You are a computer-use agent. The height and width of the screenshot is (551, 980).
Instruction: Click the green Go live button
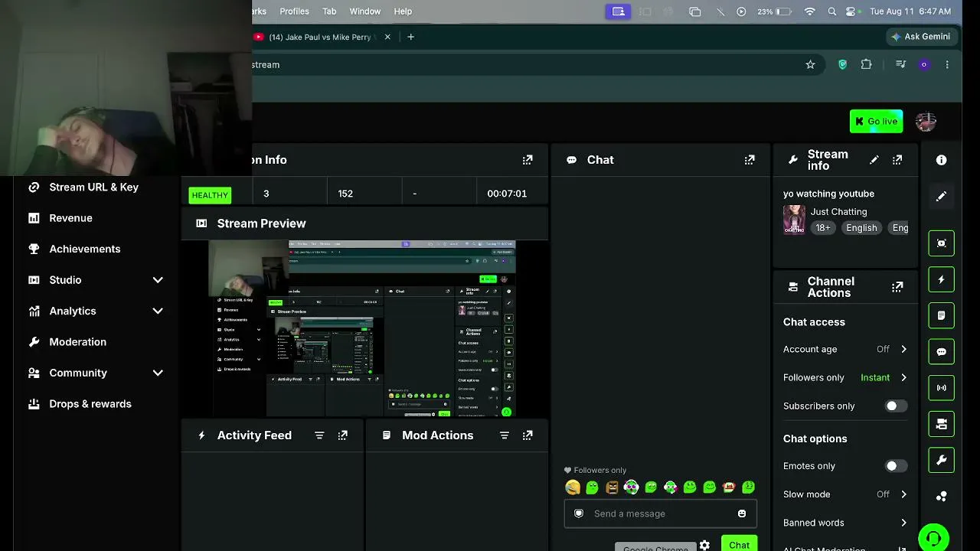[x=876, y=121]
